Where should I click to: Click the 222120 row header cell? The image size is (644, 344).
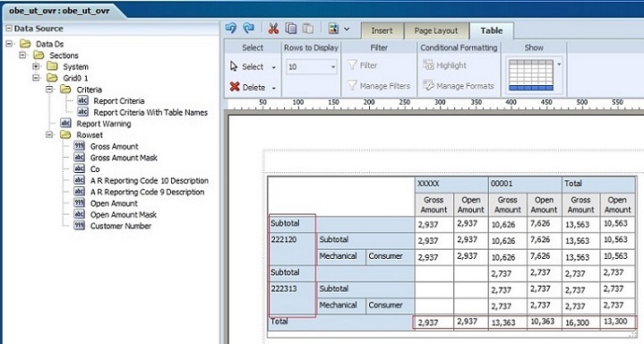293,249
